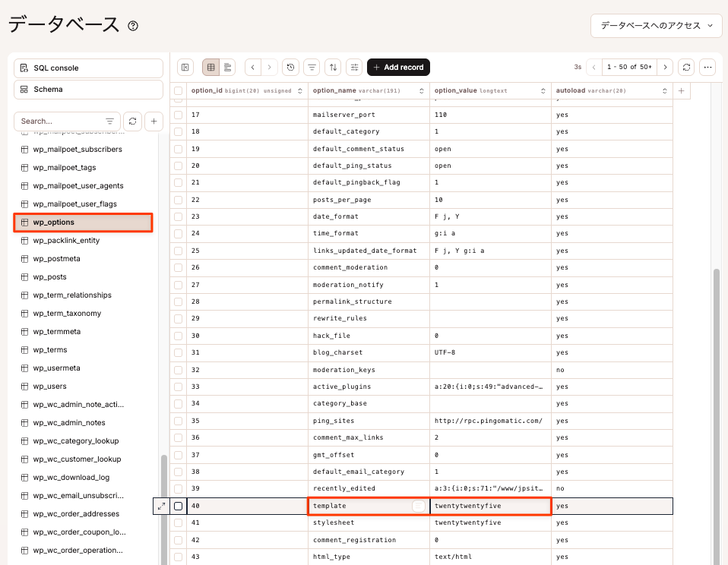The height and width of the screenshot is (565, 728).
Task: Click blog_charset UTF-8 value cell
Action: click(x=491, y=352)
